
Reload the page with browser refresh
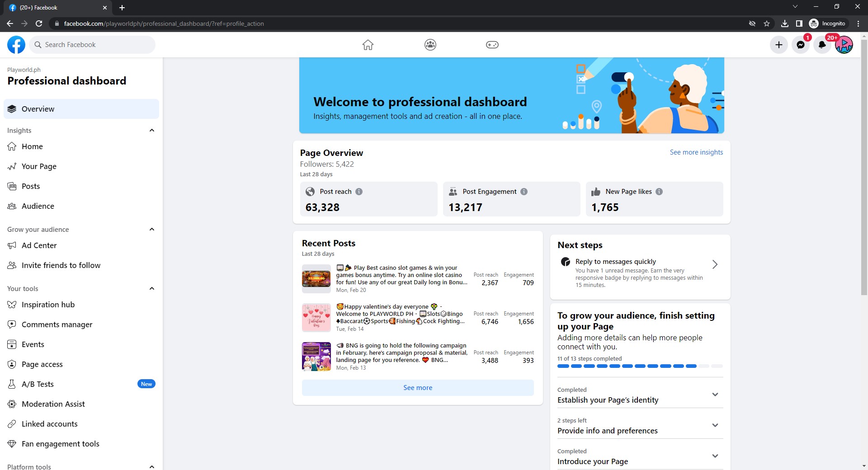coord(39,23)
